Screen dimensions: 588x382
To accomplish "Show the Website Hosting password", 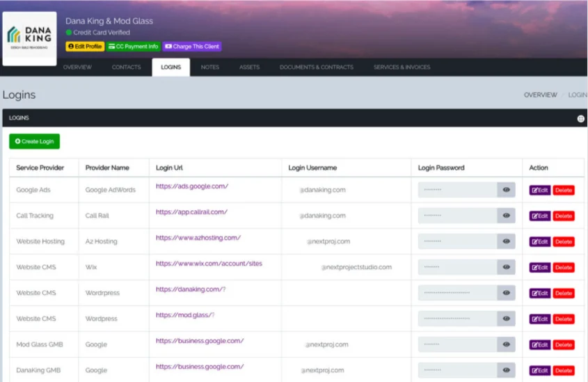I will point(507,241).
